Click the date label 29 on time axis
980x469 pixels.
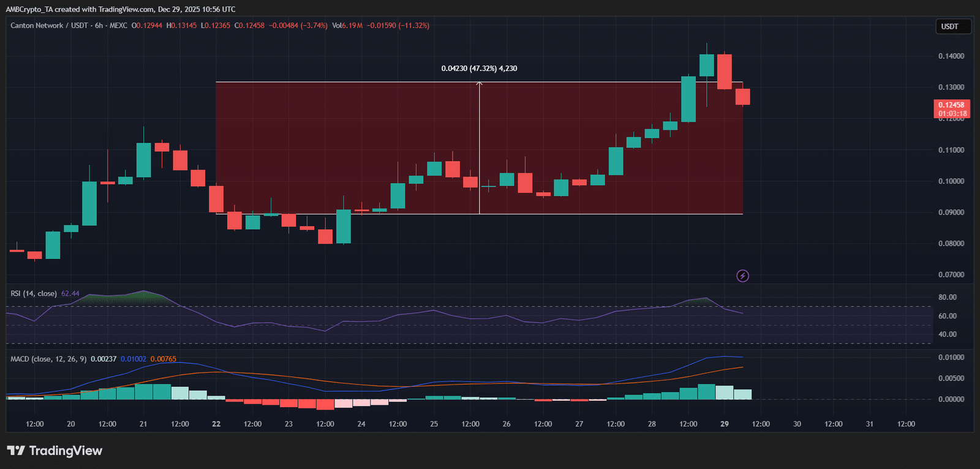(x=725, y=424)
